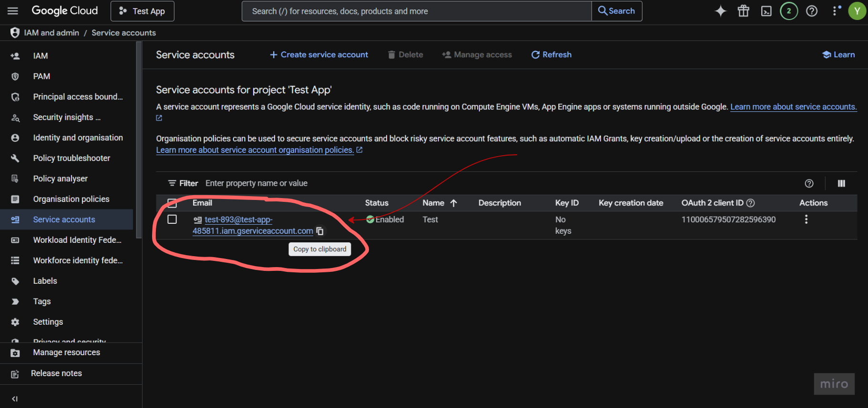Open the main navigation hamburger menu
The width and height of the screenshot is (868, 408).
(13, 11)
